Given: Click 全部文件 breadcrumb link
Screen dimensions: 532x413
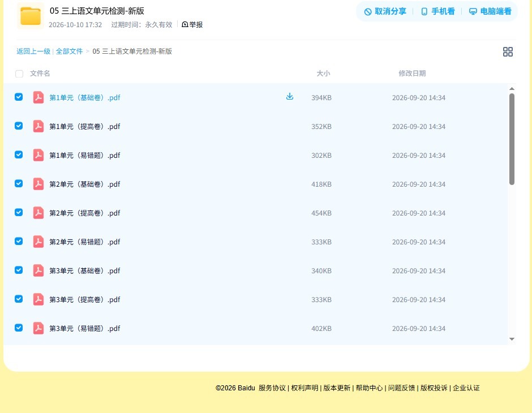Looking at the screenshot, I should click(x=69, y=51).
